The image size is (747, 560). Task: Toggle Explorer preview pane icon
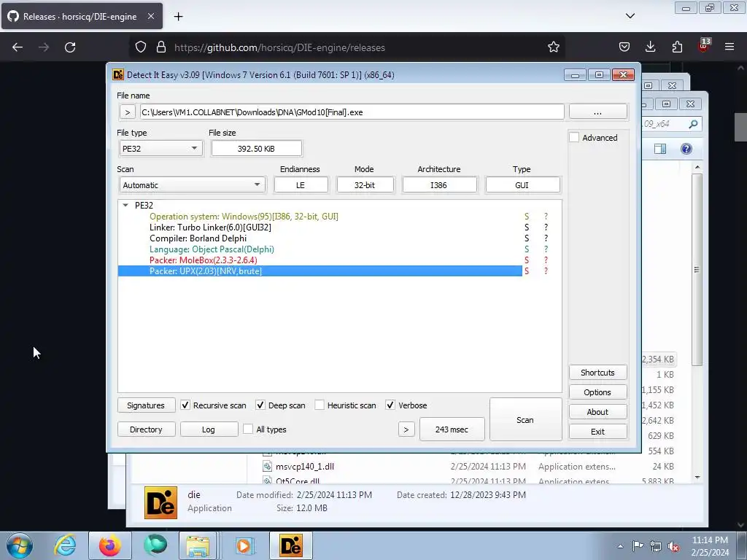tap(659, 149)
